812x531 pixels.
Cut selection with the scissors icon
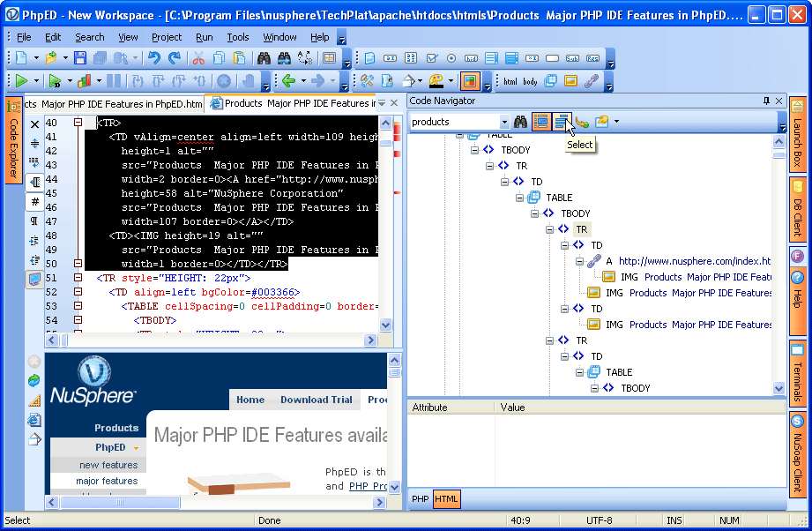tap(198, 58)
